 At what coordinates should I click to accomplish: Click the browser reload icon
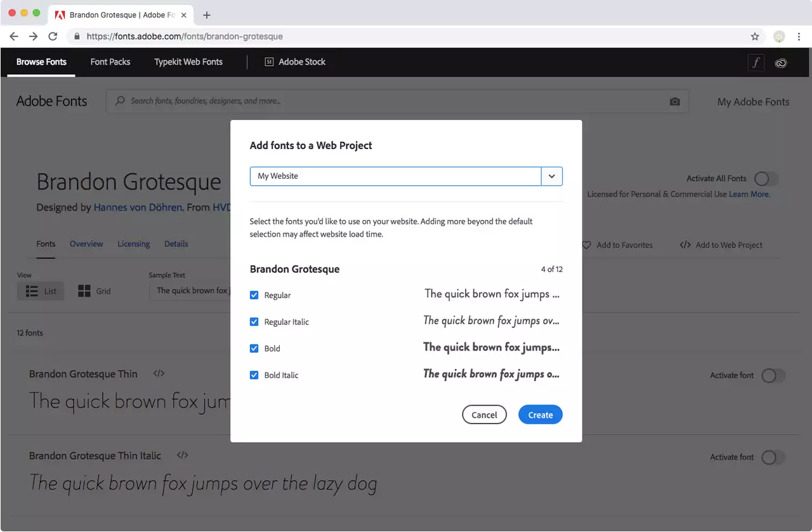53,36
